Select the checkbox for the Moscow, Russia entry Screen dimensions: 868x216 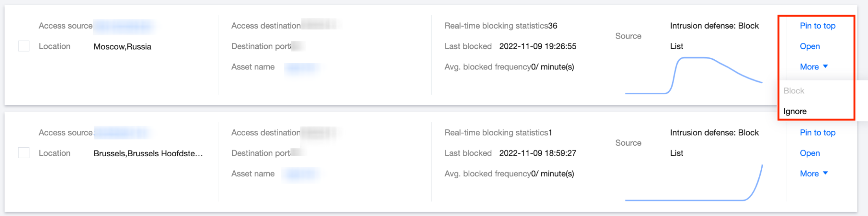click(24, 46)
